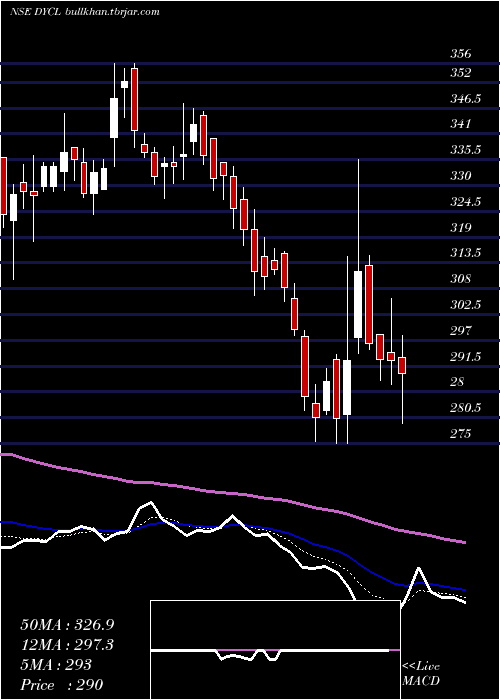Click the 302.5 price axis label
This screenshot has width=500, height=700.
tap(465, 305)
